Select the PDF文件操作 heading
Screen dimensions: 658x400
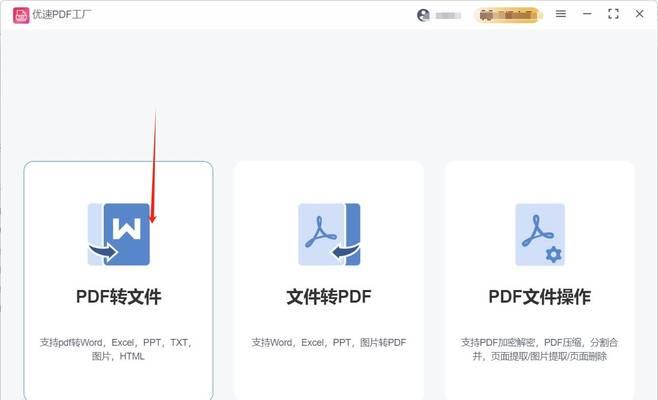click(x=540, y=297)
